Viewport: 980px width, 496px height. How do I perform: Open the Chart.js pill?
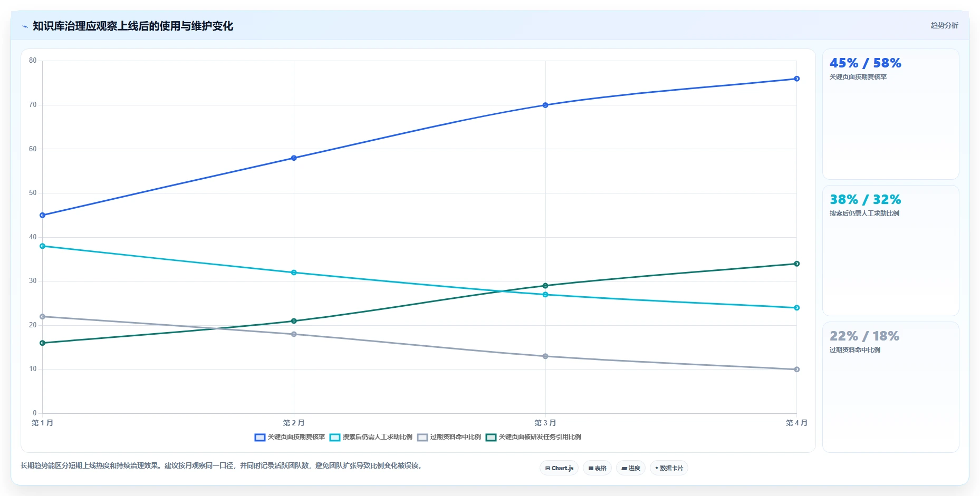click(559, 468)
